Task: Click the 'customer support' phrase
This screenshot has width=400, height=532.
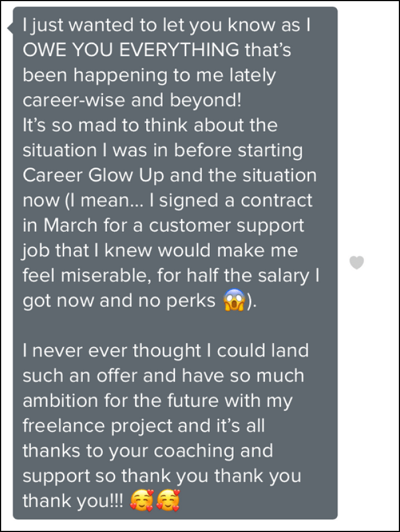Action: tap(213, 225)
